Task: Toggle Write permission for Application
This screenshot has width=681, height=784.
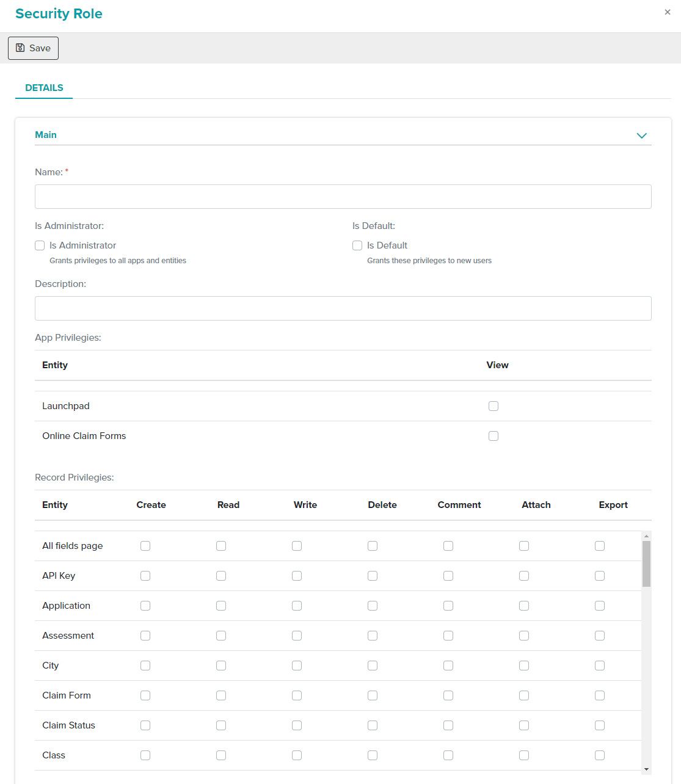Action: 297,606
